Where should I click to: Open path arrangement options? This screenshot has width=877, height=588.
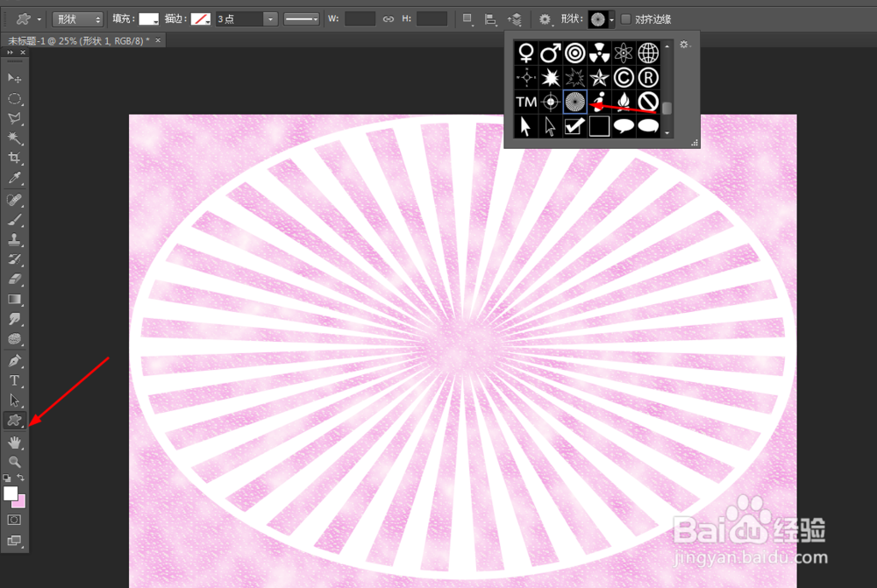click(515, 19)
